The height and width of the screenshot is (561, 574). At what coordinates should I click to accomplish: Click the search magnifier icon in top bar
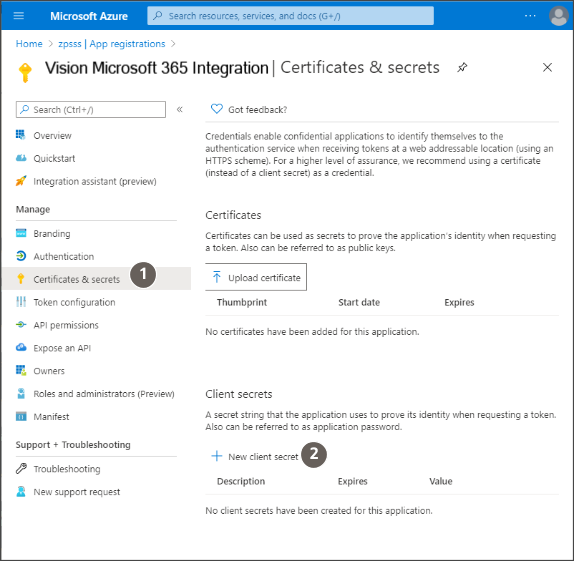click(158, 16)
